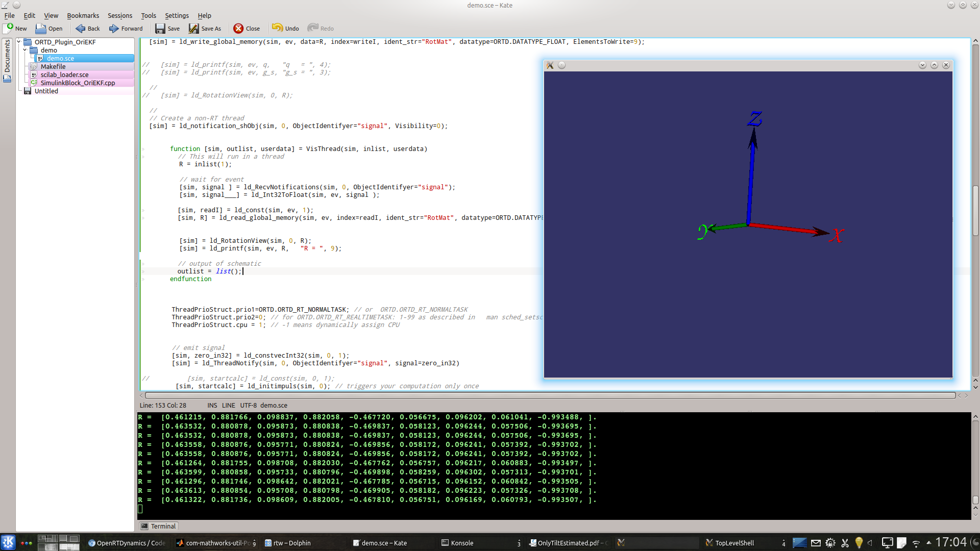Click the New document toolbar icon
Image resolution: width=980 pixels, height=551 pixels.
[x=9, y=28]
